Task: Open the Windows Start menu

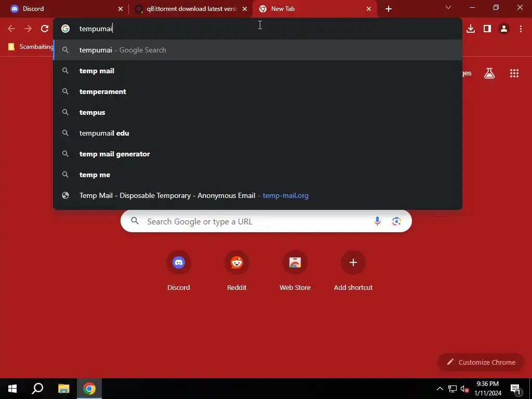Action: tap(12, 389)
